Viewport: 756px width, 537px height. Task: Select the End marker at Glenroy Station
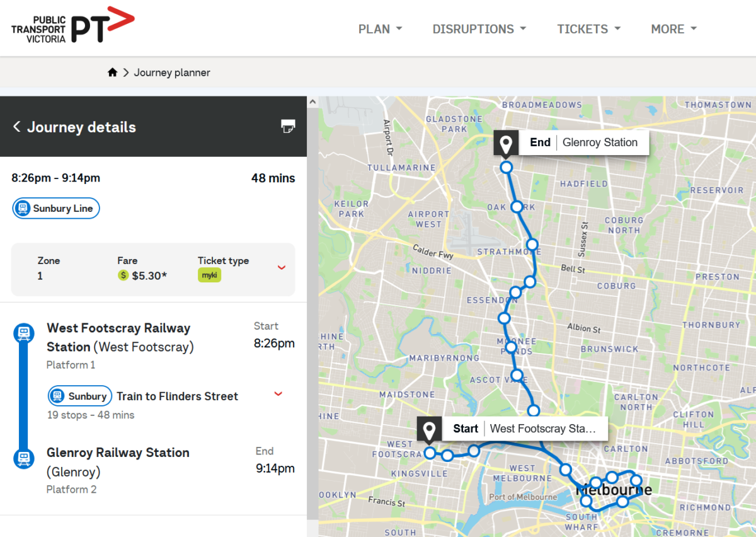tap(506, 142)
